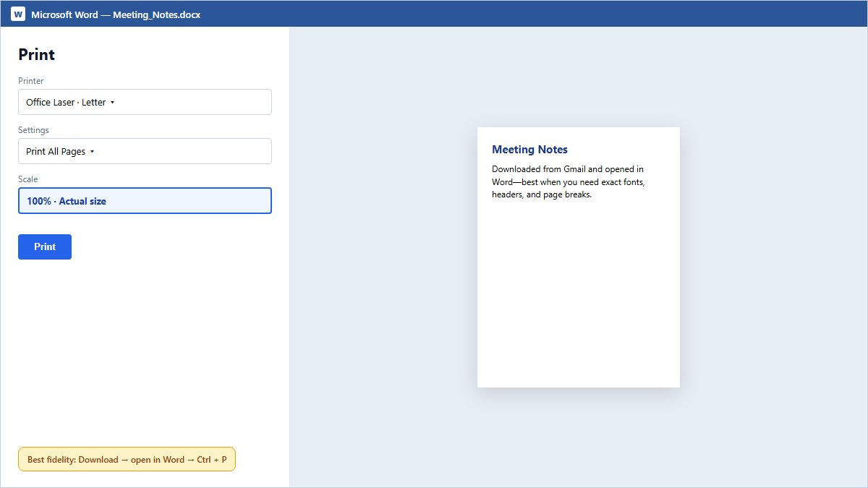The image size is (868, 488).
Task: Click the Meeting_Notes.docx title text
Action: pos(156,14)
